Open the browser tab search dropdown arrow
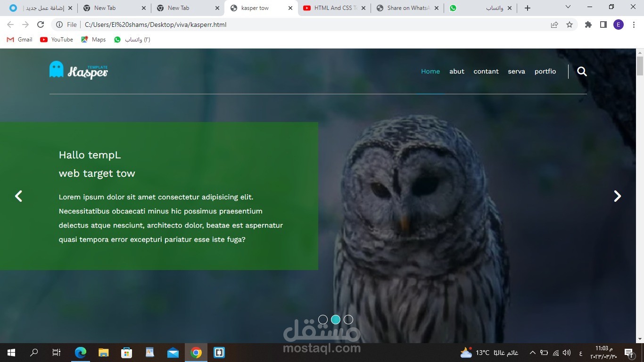The height and width of the screenshot is (362, 644). [568, 7]
